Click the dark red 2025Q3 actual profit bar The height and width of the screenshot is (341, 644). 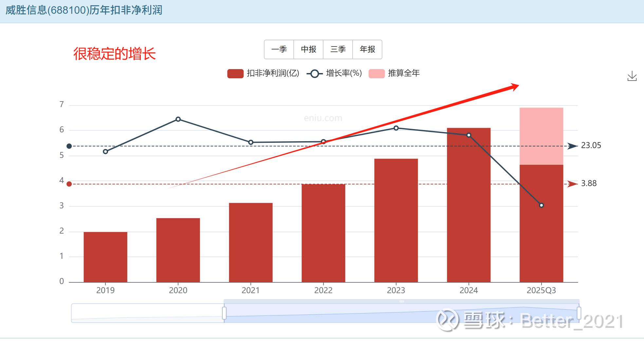(x=542, y=223)
